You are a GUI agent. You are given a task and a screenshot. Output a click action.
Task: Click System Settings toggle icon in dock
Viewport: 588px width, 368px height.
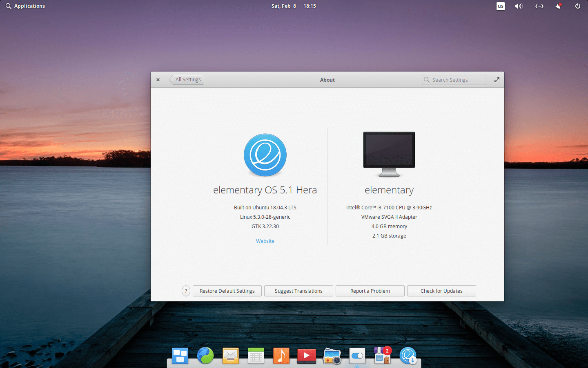357,356
